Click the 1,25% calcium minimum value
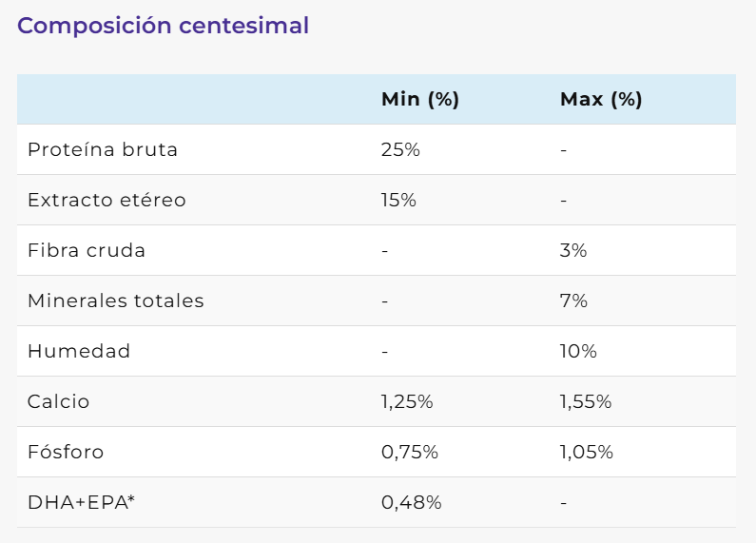 [407, 402]
